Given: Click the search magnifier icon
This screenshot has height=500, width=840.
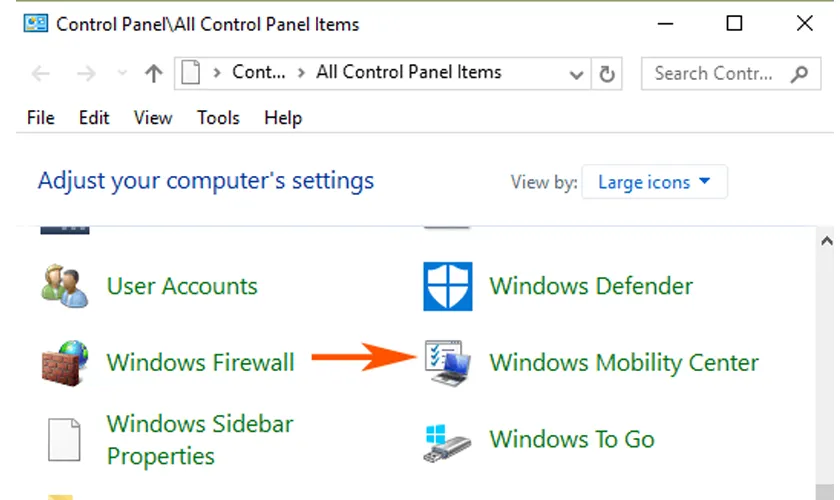Looking at the screenshot, I should tap(798, 73).
